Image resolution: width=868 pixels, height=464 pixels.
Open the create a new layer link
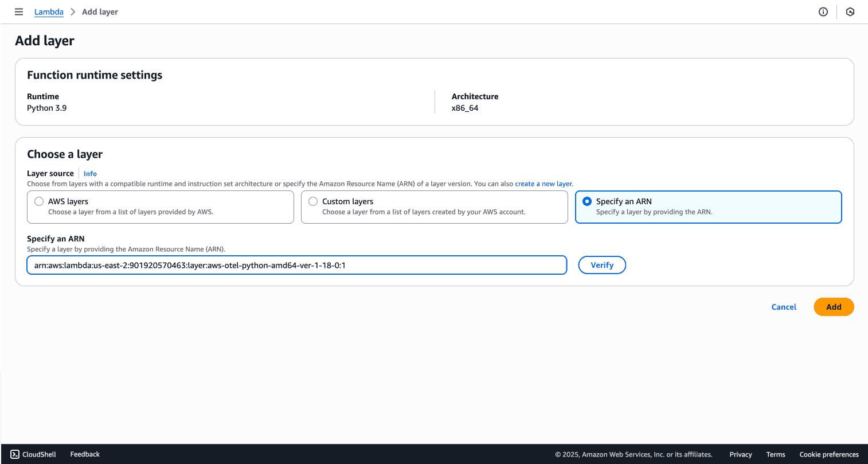542,184
